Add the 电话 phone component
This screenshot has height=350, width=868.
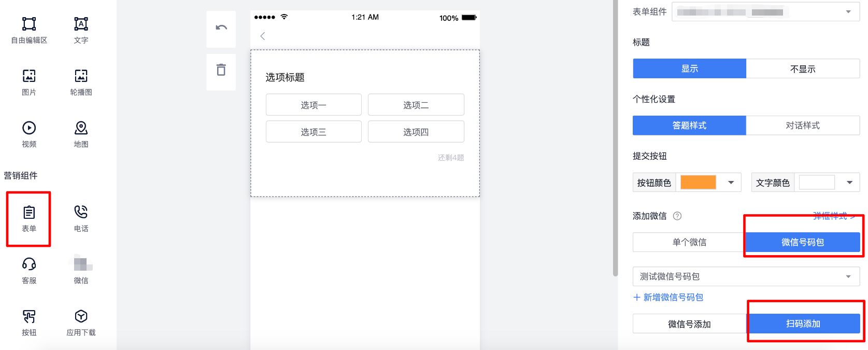pyautogui.click(x=81, y=219)
